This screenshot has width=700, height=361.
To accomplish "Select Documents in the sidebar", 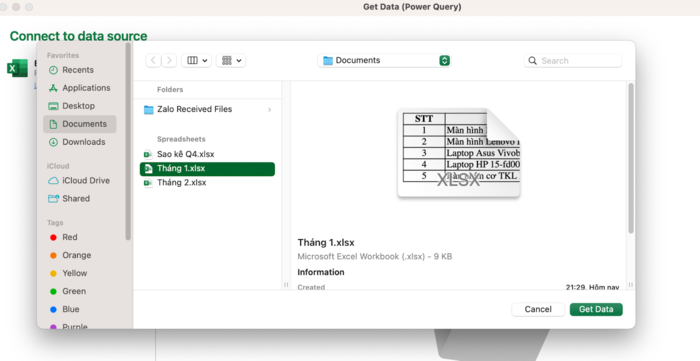I will tap(79, 124).
